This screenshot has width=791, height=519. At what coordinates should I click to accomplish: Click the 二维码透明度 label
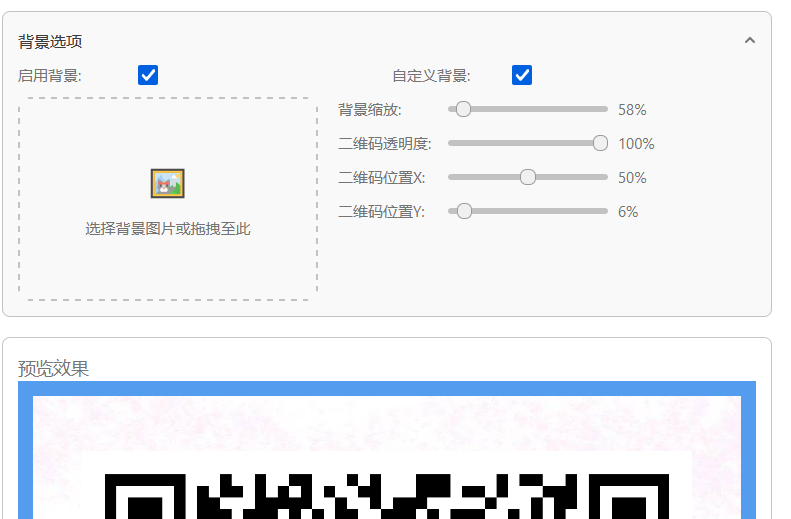pyautogui.click(x=385, y=144)
